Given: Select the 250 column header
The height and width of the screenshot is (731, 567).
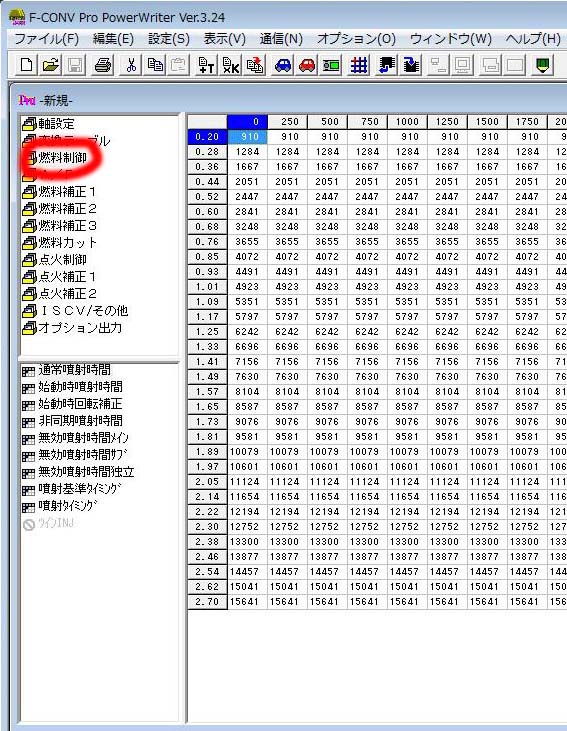Looking at the screenshot, I should 287,122.
